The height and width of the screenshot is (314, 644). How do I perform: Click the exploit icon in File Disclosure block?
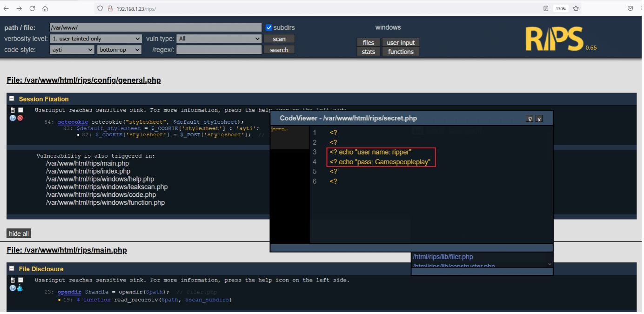coord(20,288)
